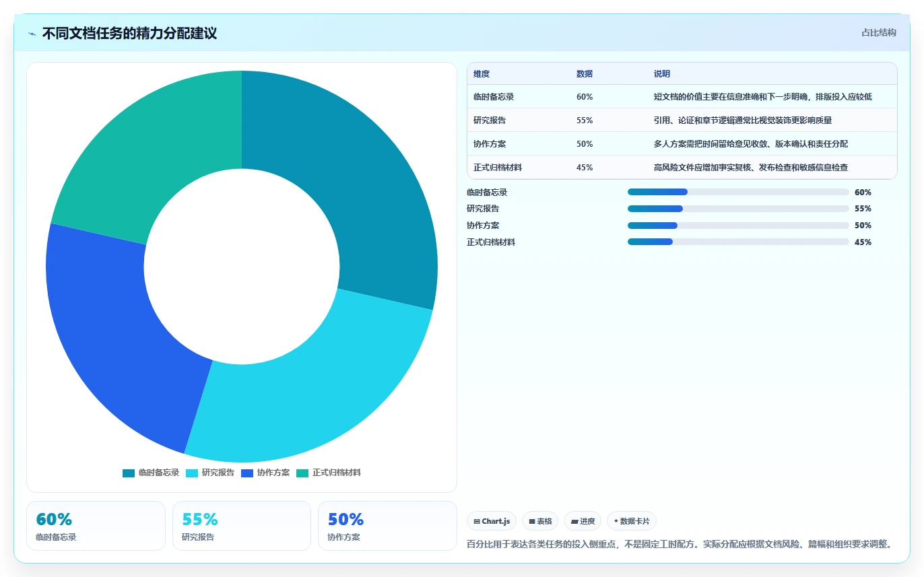Click the lightning icon beside the title
This screenshot has height=577, width=924.
pyautogui.click(x=32, y=34)
